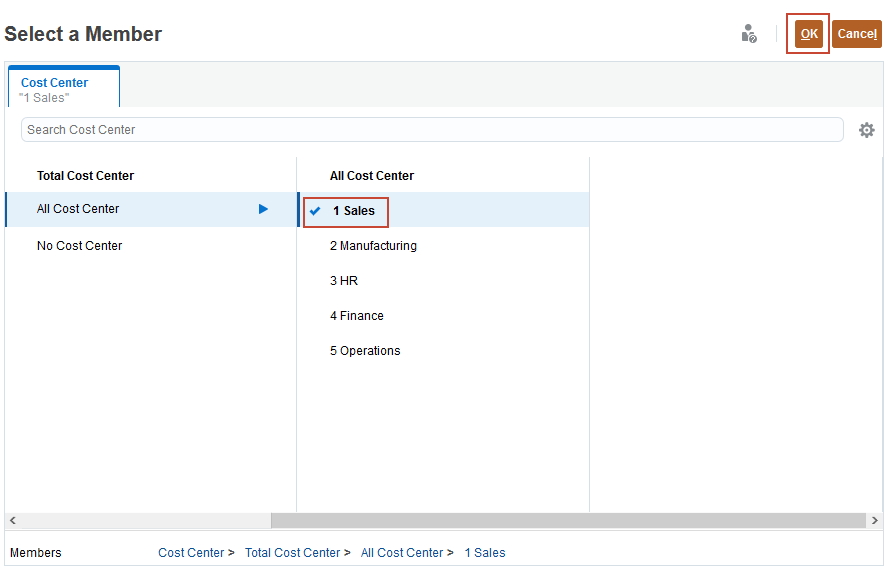
Task: Click the right scrollbar arrow
Action: point(876,520)
